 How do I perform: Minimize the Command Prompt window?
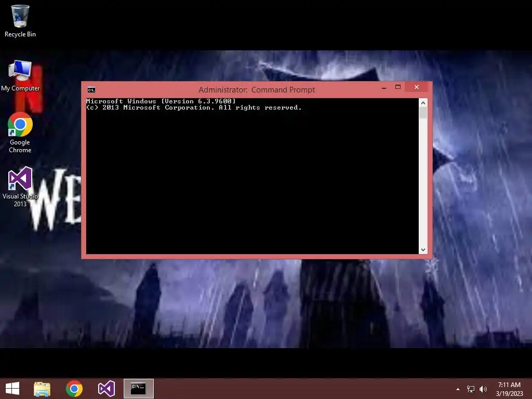(384, 88)
